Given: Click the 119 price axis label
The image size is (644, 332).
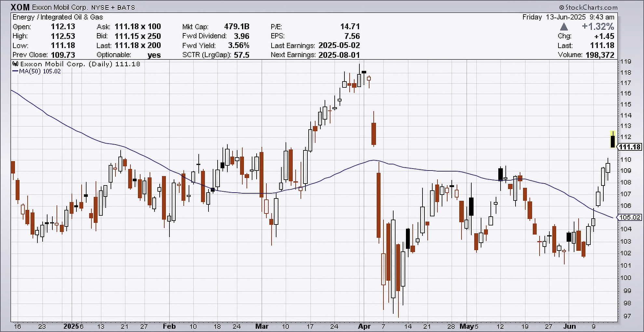Looking at the screenshot, I should (626, 61).
